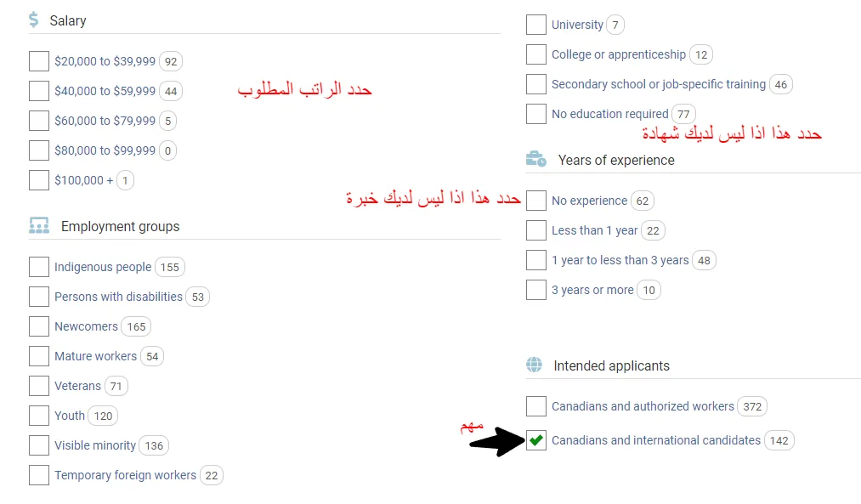
Task: Select "3 years or more" experience
Action: pyautogui.click(x=535, y=289)
